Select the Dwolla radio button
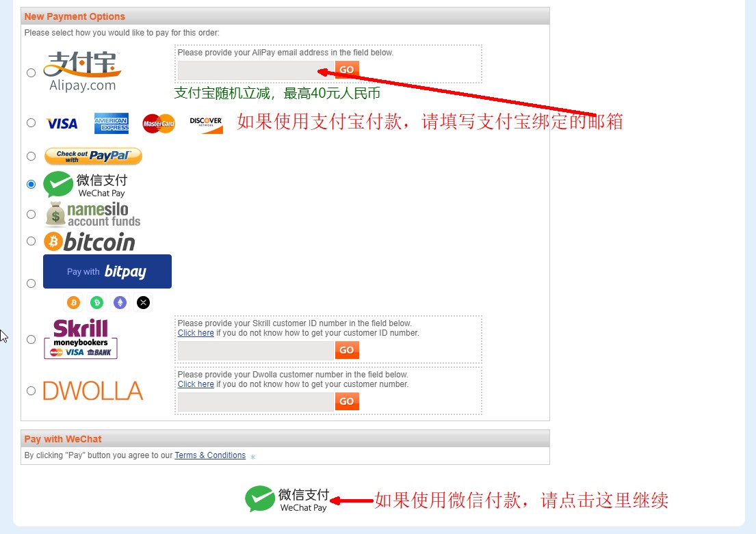Screen dimensions: 756x534 pos(31,391)
